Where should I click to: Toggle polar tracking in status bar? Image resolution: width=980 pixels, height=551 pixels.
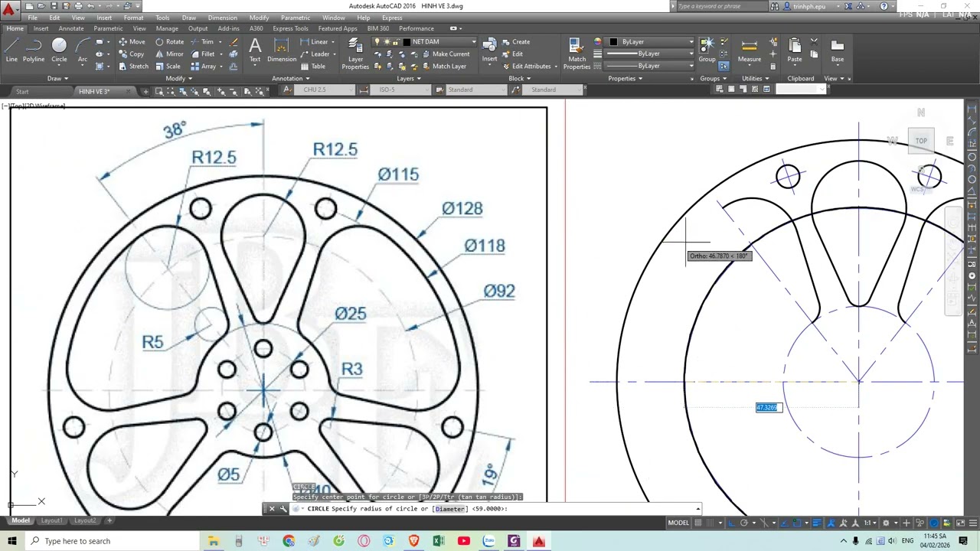click(743, 523)
